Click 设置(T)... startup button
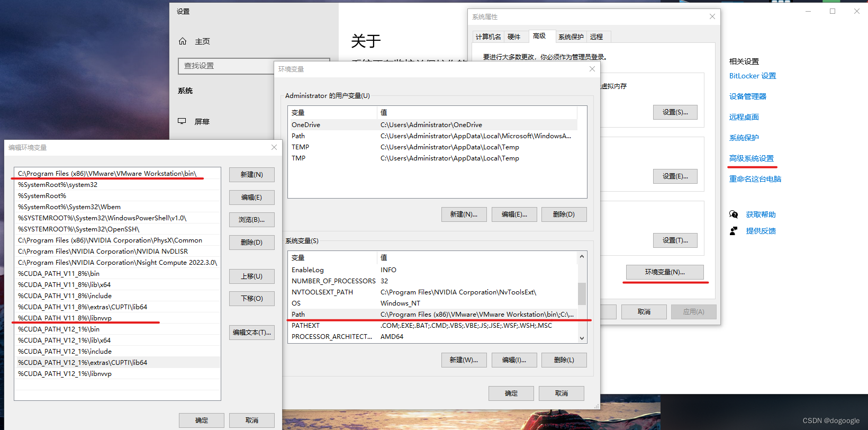 (675, 240)
